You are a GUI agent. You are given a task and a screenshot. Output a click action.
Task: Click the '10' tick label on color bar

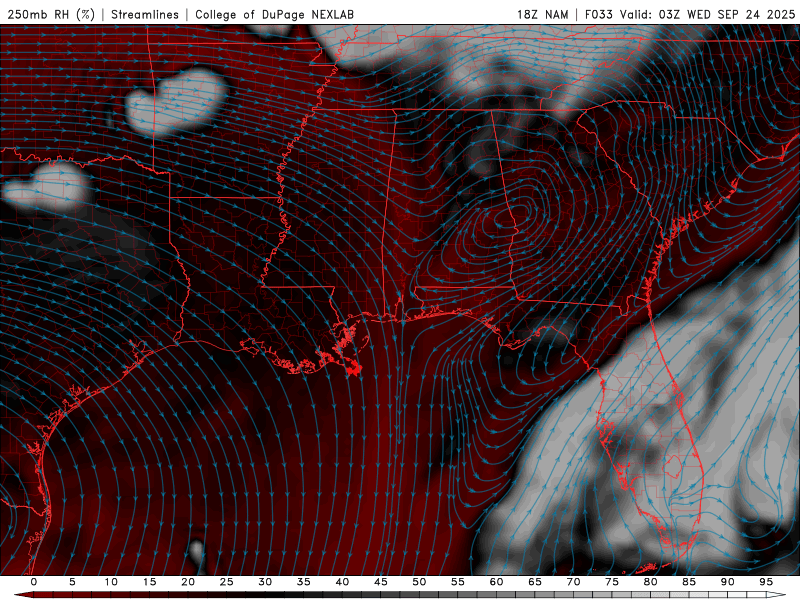coord(111,582)
